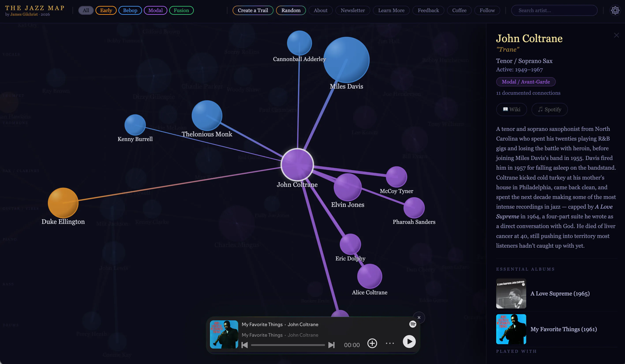Select the McCoy Tyner node

[397, 177]
